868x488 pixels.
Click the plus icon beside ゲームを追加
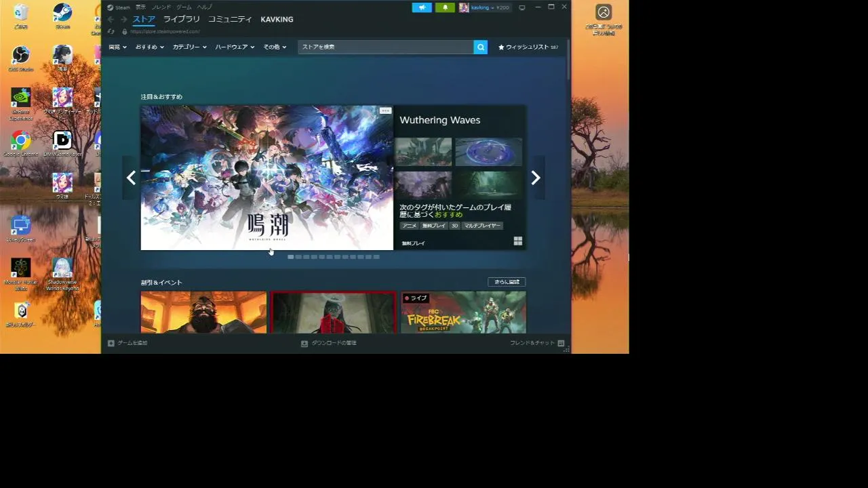point(111,343)
